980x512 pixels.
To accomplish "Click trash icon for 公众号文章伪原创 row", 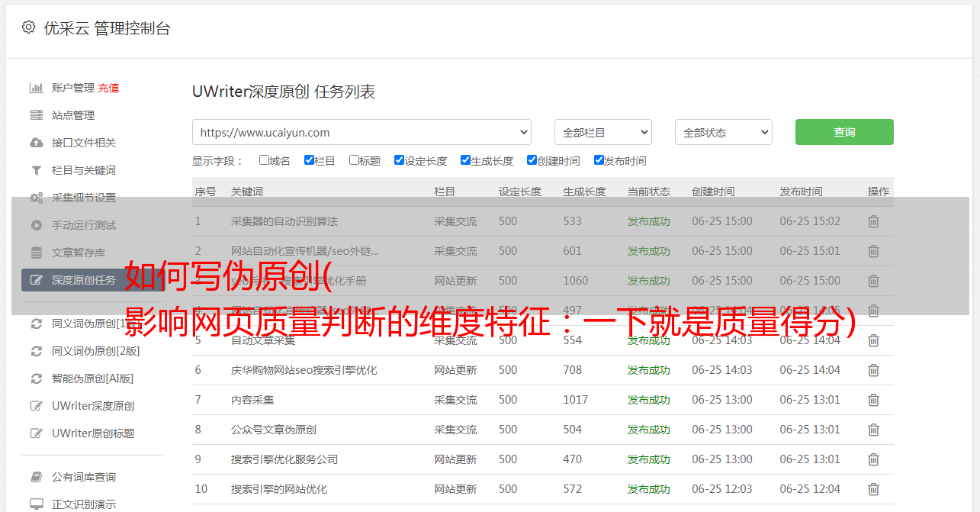I will point(873,430).
